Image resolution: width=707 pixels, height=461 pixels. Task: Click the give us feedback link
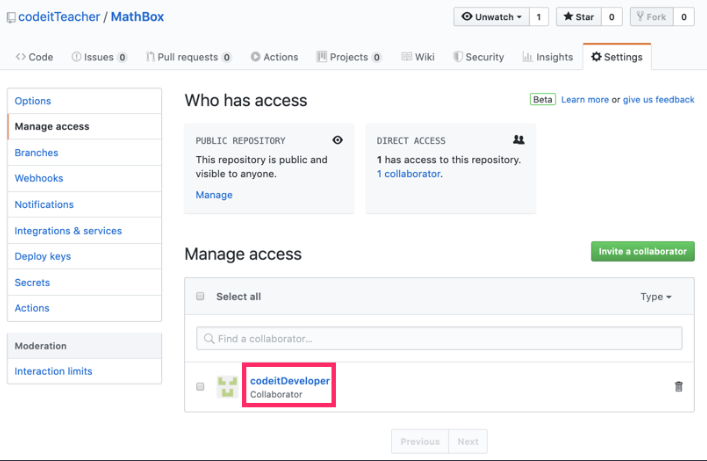pyautogui.click(x=659, y=100)
